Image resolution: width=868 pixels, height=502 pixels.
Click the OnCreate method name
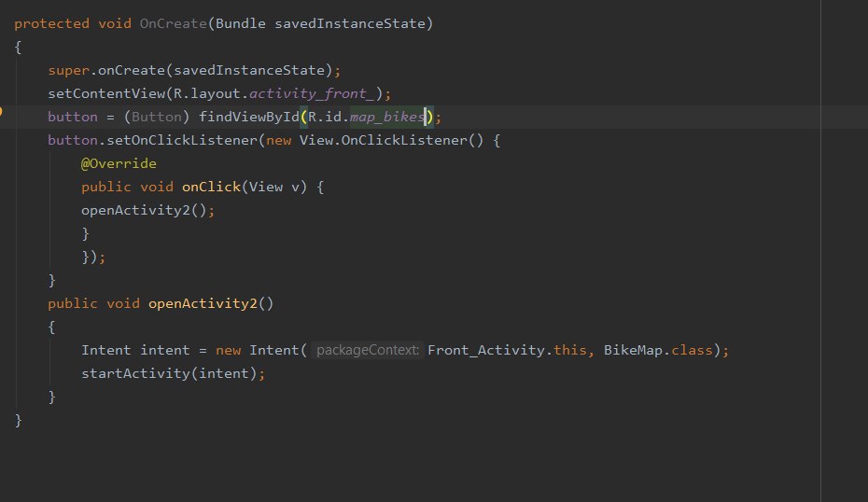coord(174,24)
